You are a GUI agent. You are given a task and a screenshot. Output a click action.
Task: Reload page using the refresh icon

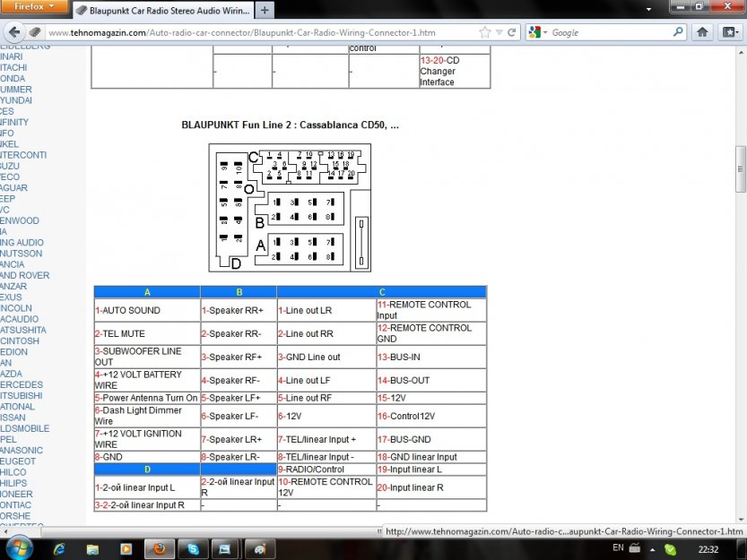pyautogui.click(x=510, y=32)
